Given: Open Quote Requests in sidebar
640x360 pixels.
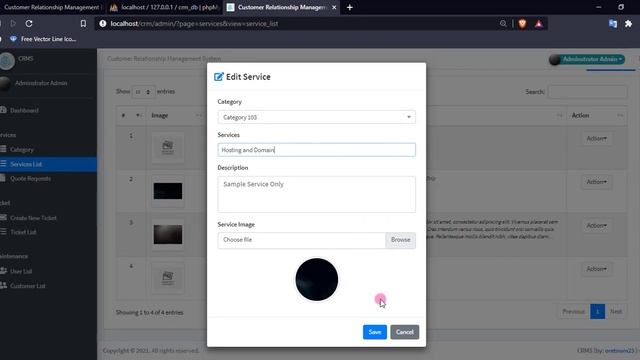Looking at the screenshot, I should point(30,178).
